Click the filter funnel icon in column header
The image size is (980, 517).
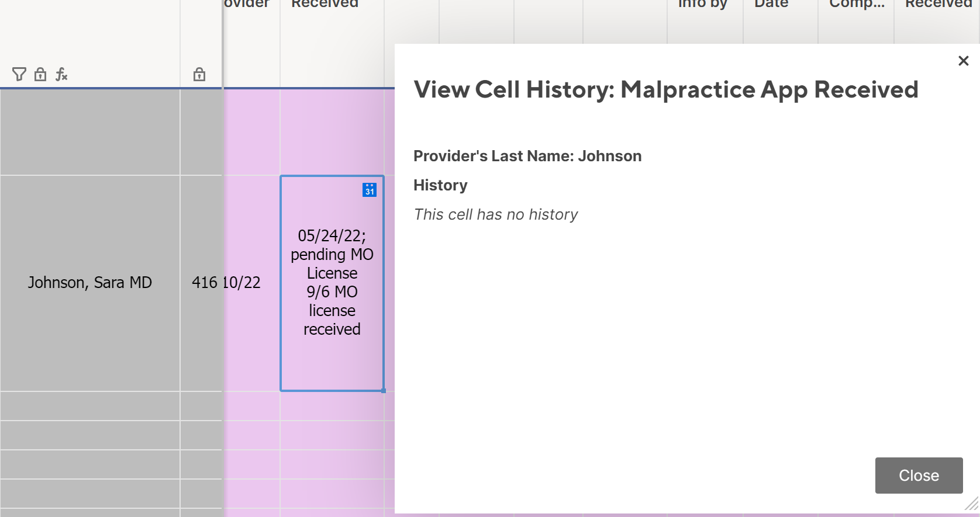(19, 74)
